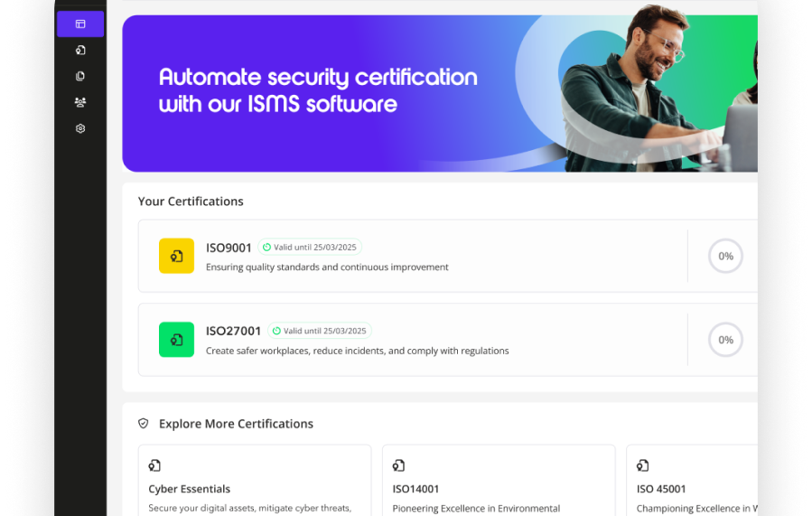
Task: Click the shield icon beside Explore More Certifications
Action: 143,423
